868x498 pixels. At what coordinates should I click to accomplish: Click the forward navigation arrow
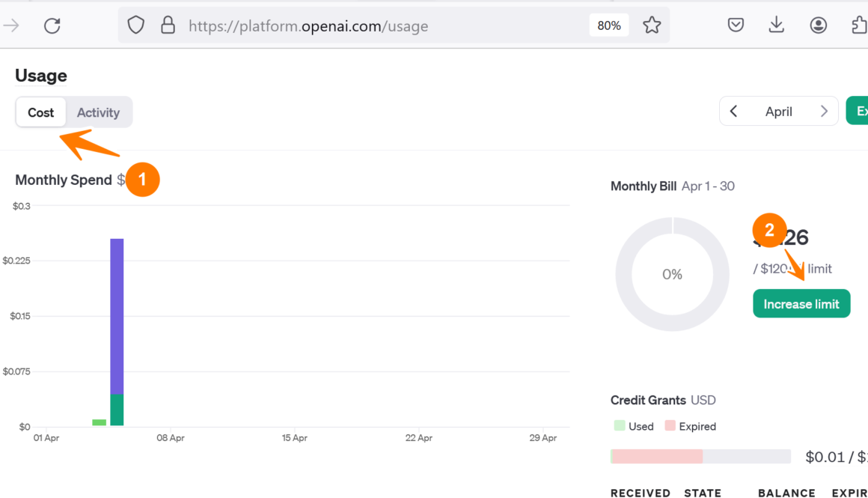pos(11,26)
